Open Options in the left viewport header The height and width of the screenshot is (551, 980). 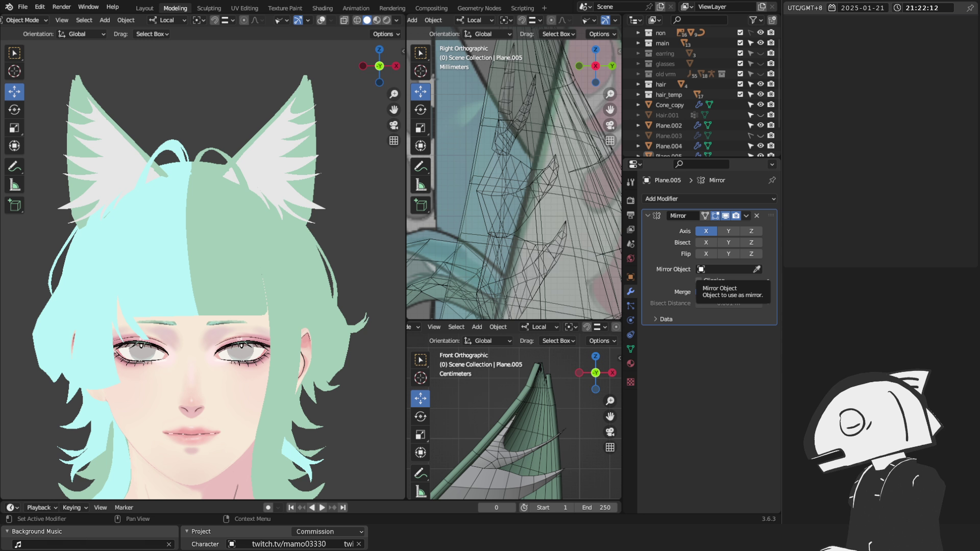386,34
